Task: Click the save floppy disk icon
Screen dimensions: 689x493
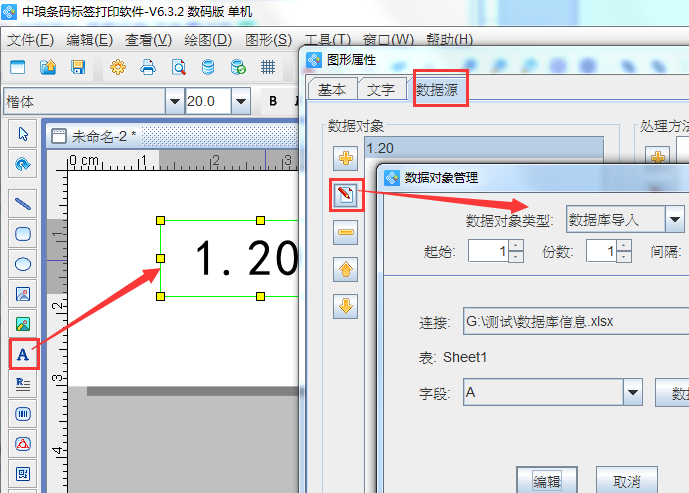Action: [x=78, y=68]
